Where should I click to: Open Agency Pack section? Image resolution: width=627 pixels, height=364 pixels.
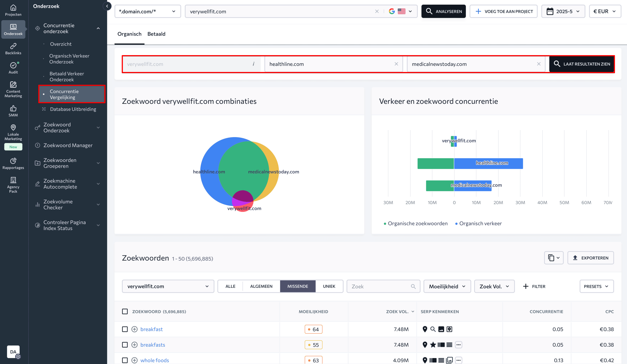point(13,185)
